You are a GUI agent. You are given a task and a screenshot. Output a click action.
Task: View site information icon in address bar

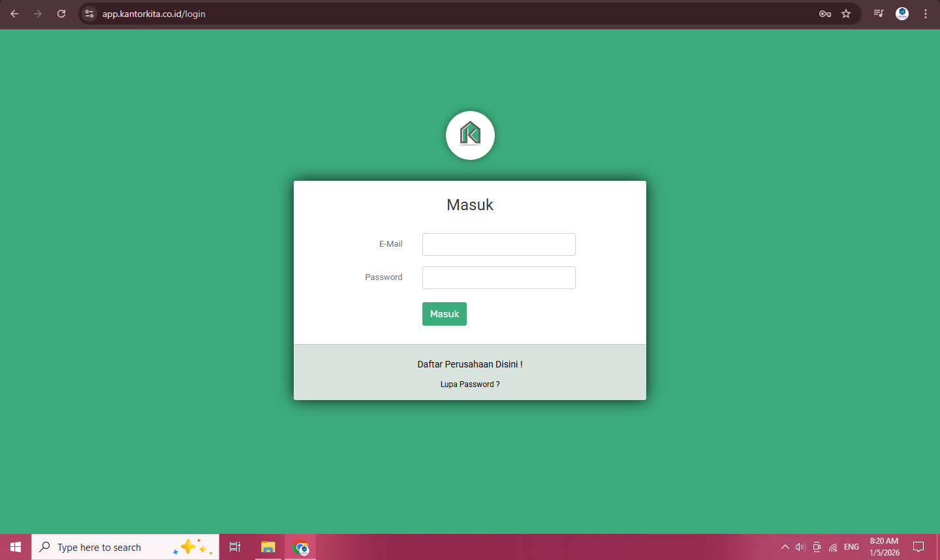coord(90,14)
